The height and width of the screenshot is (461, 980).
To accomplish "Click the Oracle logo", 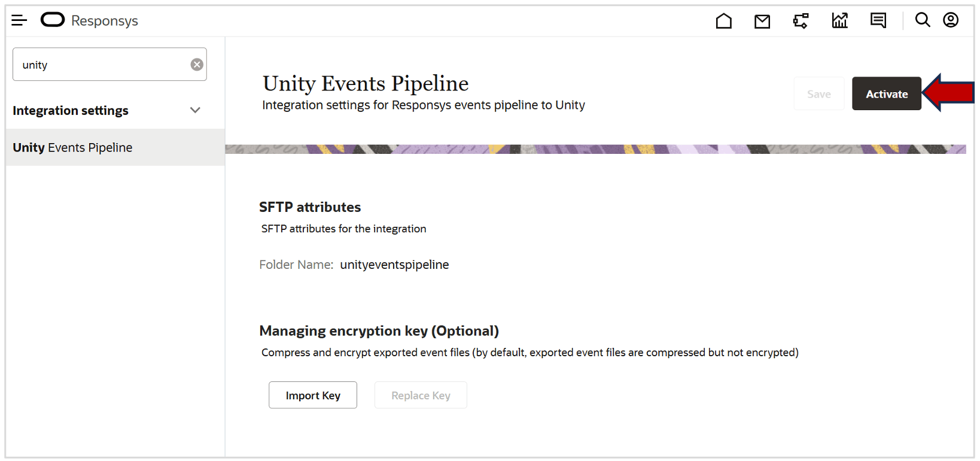I will pos(53,19).
